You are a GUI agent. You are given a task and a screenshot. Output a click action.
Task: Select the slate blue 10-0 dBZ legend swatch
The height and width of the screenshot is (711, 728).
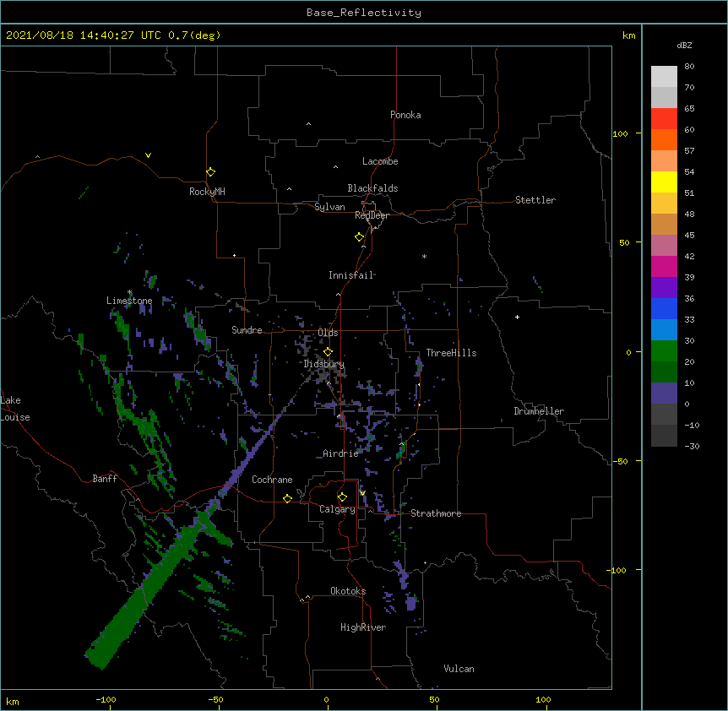[x=664, y=393]
